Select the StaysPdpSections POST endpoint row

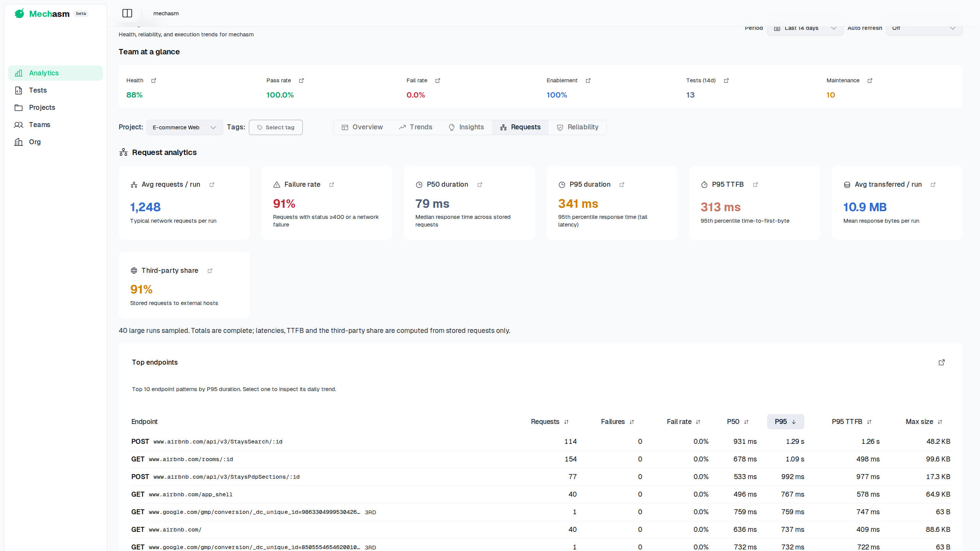541,477
